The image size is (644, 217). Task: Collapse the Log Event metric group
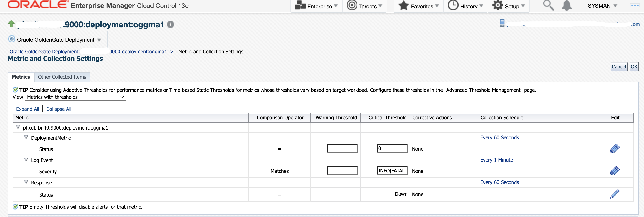[26, 159]
